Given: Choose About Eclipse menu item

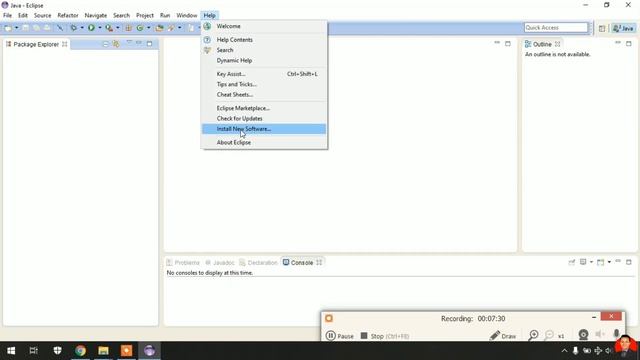Looking at the screenshot, I should click(264, 142).
